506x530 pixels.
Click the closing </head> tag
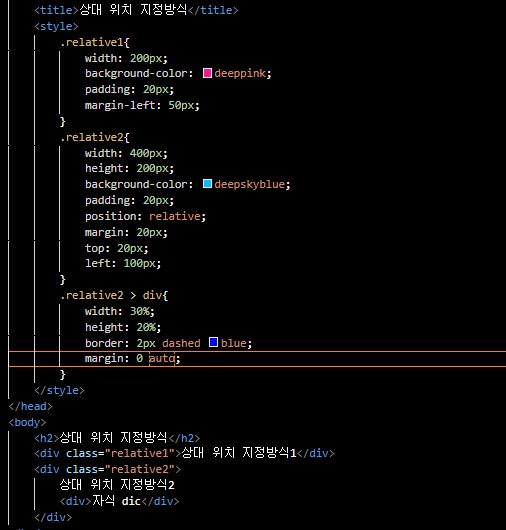pyautogui.click(x=31, y=406)
